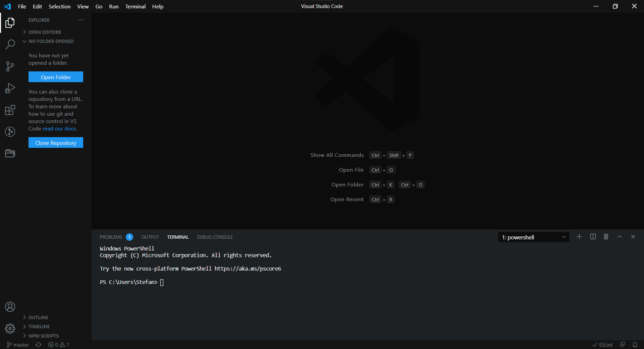Click the Clone Repository button
This screenshot has width=644, height=349.
pyautogui.click(x=56, y=143)
